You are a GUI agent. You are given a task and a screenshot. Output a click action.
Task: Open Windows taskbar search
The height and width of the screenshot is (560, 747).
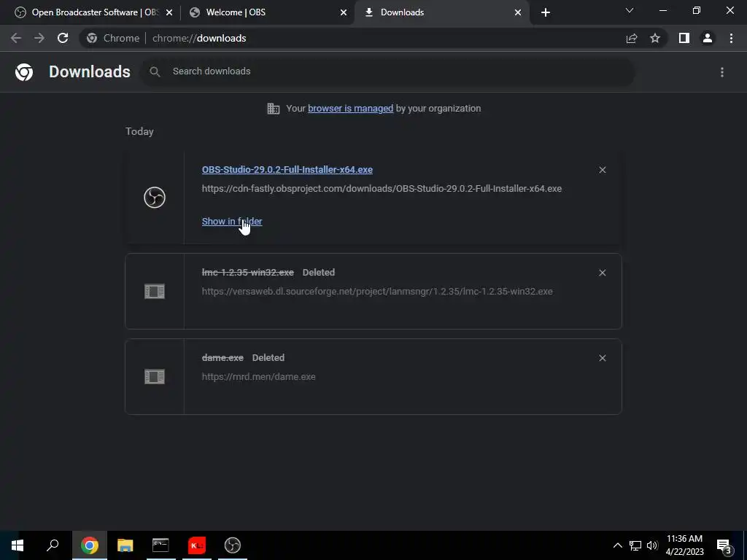53,545
